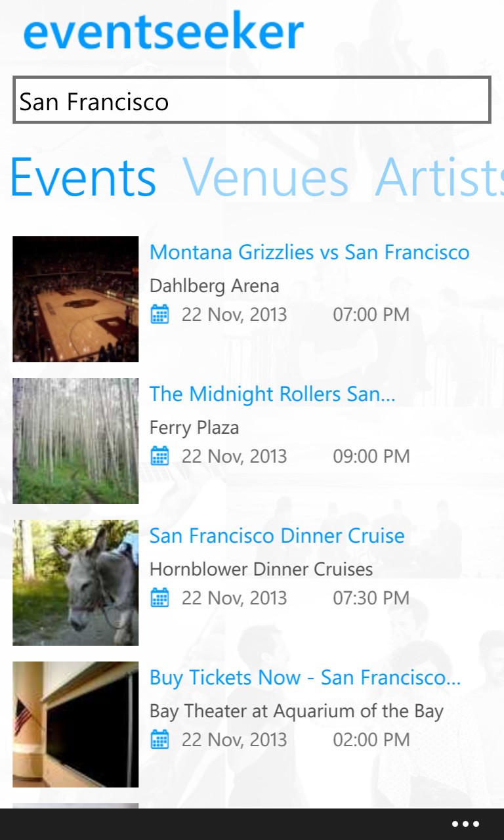Open Buy Tickets Now - San Francisco event
This screenshot has width=504, height=840.
pyautogui.click(x=304, y=677)
